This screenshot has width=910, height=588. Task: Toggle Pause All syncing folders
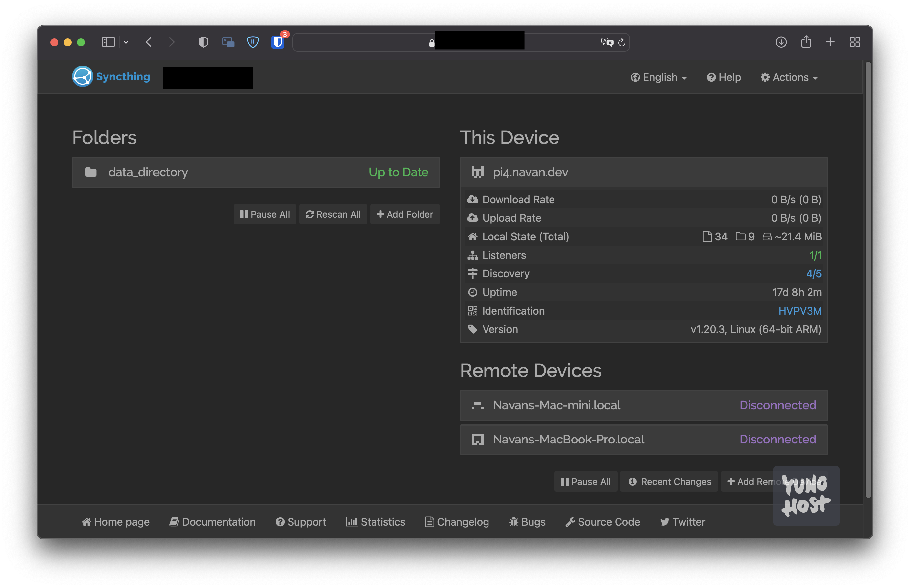tap(265, 213)
